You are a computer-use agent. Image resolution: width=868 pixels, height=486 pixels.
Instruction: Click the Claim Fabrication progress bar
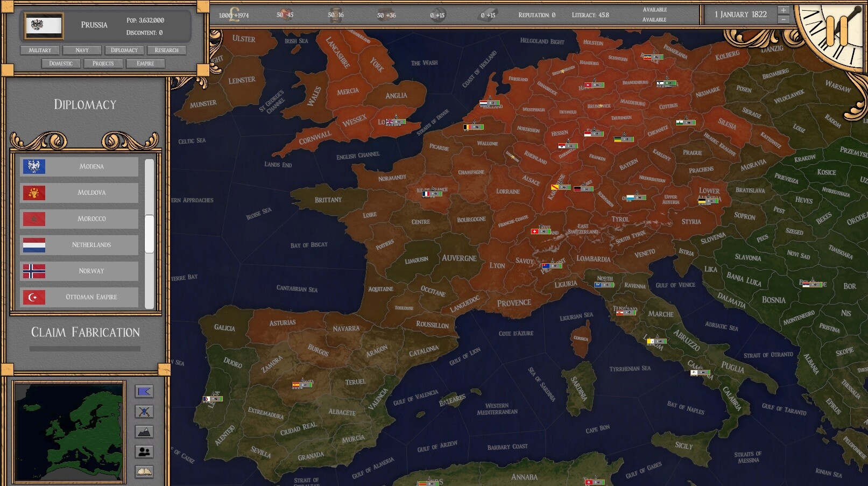pyautogui.click(x=85, y=349)
